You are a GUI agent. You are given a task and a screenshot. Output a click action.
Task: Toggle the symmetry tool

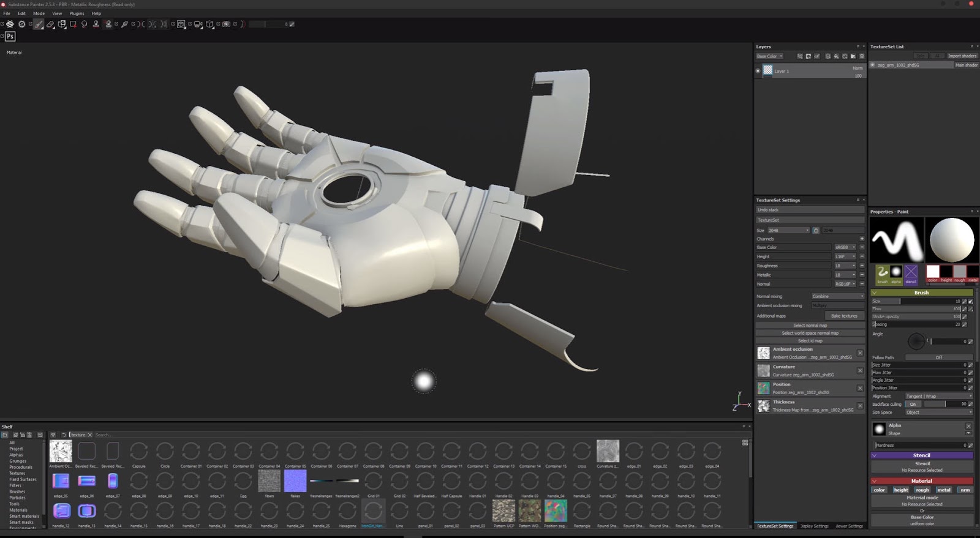[141, 24]
